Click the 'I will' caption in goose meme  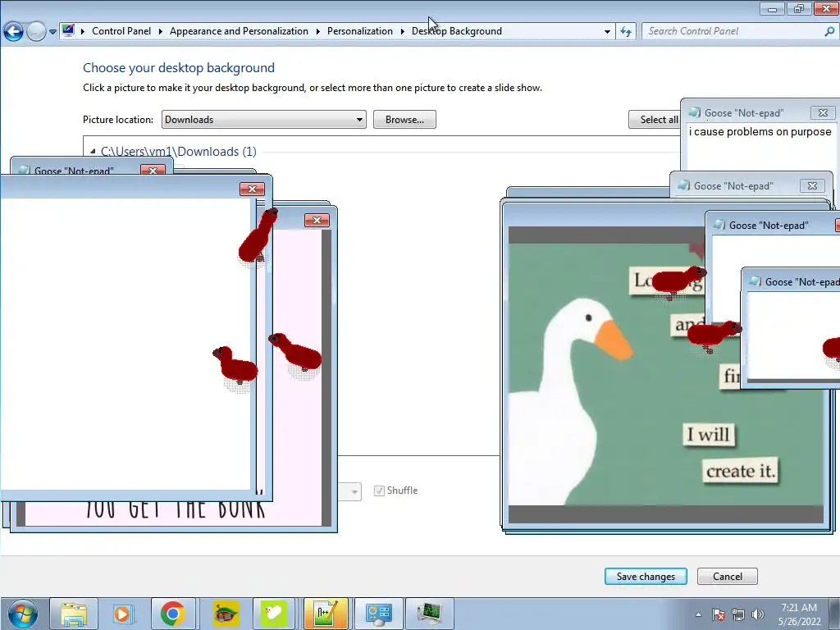tap(709, 434)
